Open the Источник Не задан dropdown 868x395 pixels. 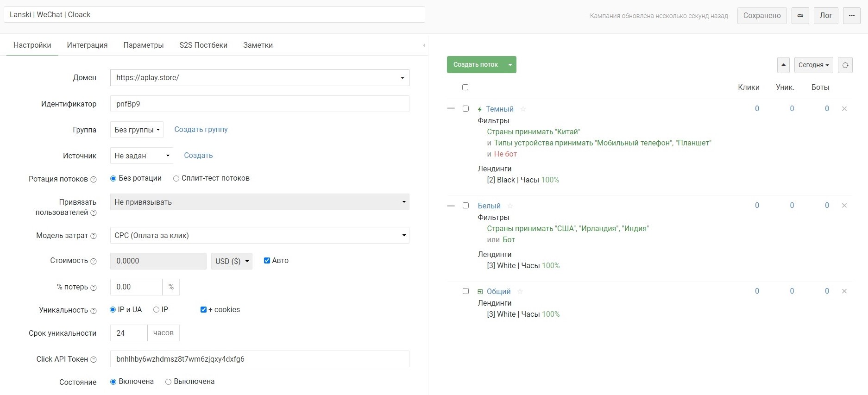click(x=142, y=156)
